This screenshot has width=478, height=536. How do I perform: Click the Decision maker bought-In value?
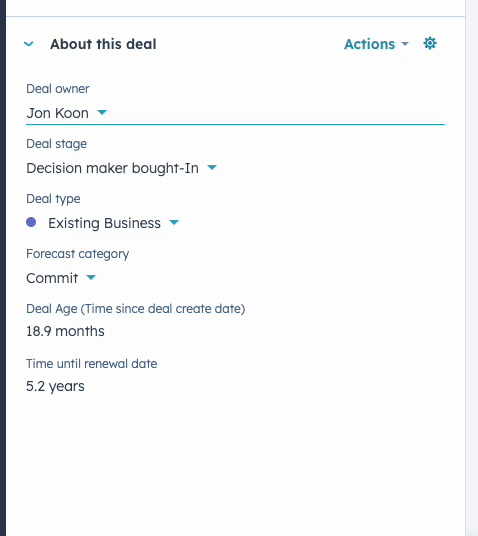click(x=112, y=168)
